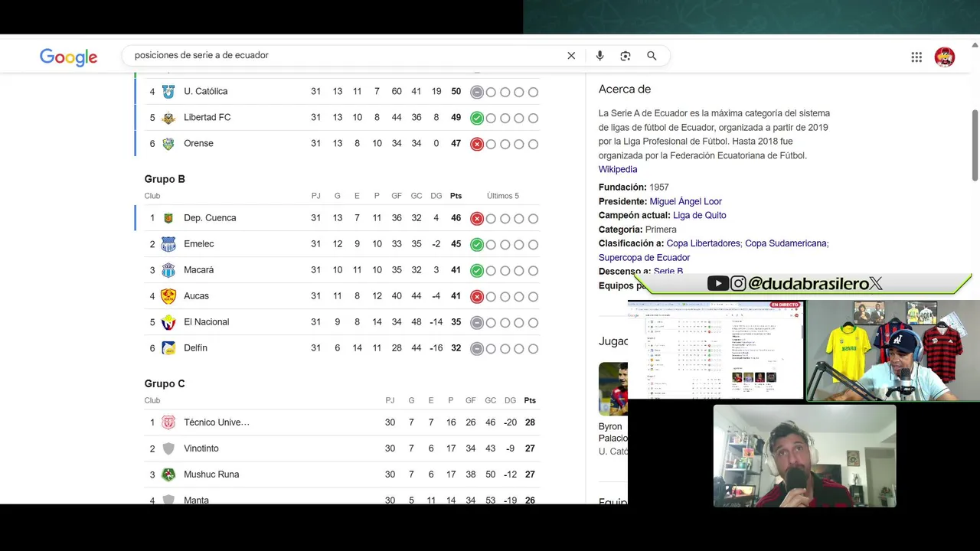Screen dimensions: 980x551
Task: Open the Wikipedia link
Action: click(618, 169)
